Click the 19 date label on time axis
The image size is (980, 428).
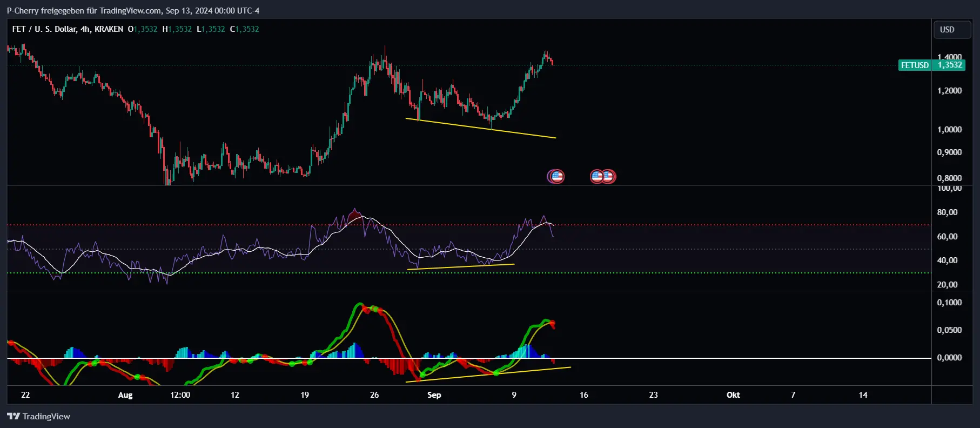(x=305, y=395)
